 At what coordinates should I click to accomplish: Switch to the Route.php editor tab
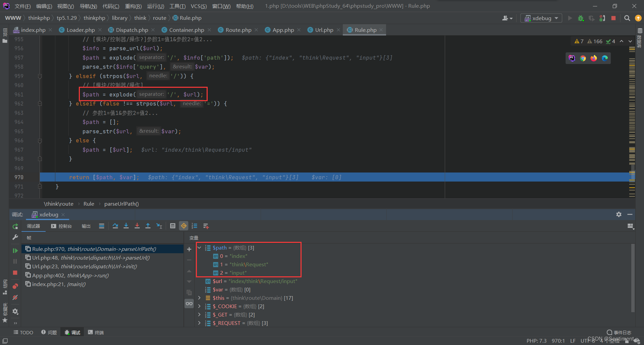pos(238,30)
